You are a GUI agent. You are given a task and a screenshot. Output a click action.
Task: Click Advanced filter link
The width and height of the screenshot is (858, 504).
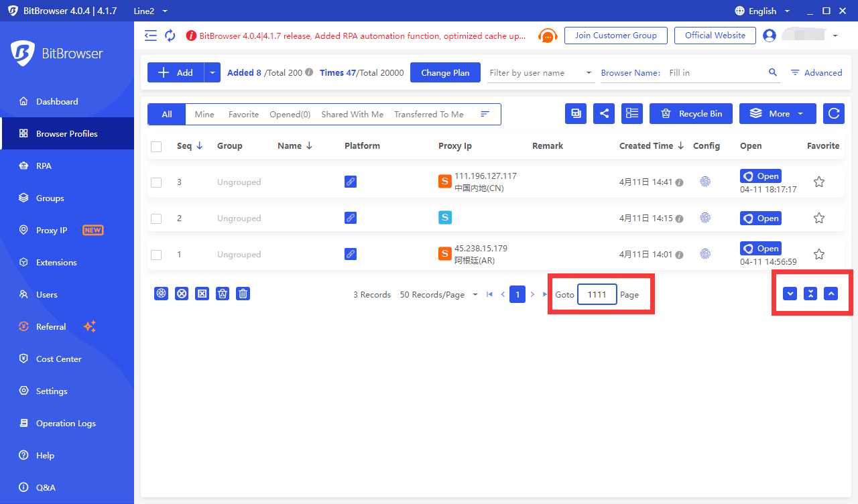coord(816,72)
